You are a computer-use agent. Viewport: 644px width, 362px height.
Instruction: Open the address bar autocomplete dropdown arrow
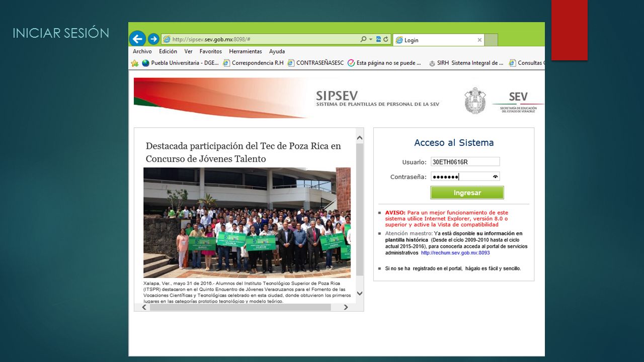[371, 39]
